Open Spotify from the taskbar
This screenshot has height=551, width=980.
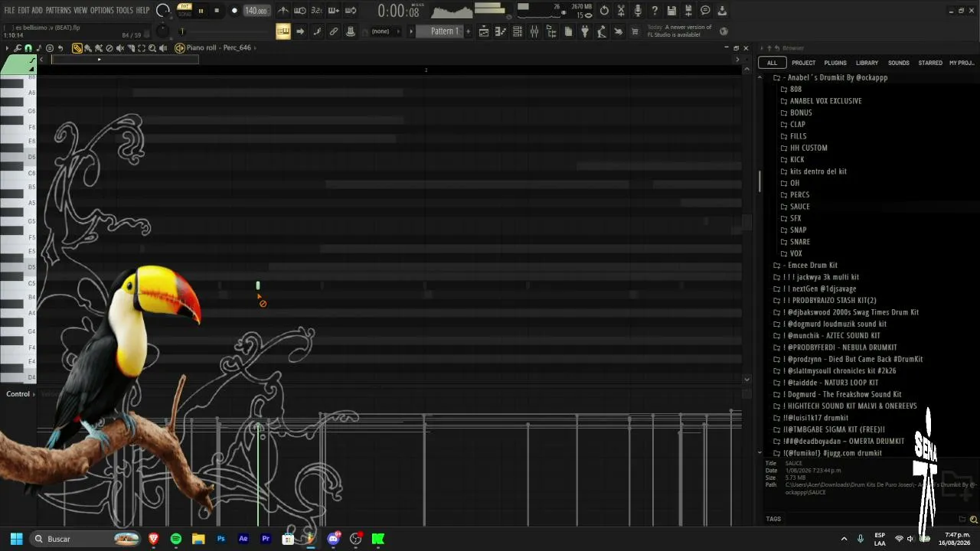pyautogui.click(x=176, y=539)
